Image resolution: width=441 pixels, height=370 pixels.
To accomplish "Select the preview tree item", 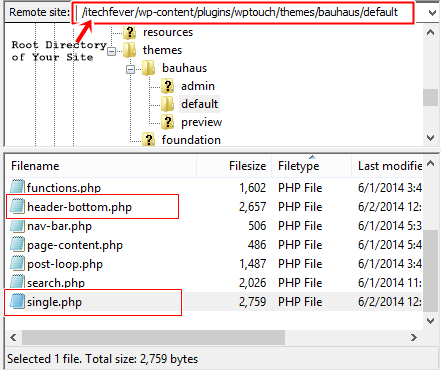I will coord(201,122).
